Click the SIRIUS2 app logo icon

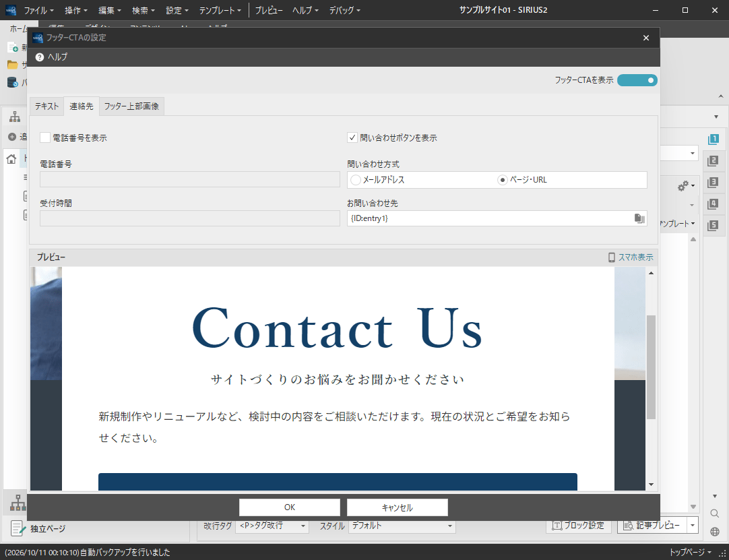[11, 9]
